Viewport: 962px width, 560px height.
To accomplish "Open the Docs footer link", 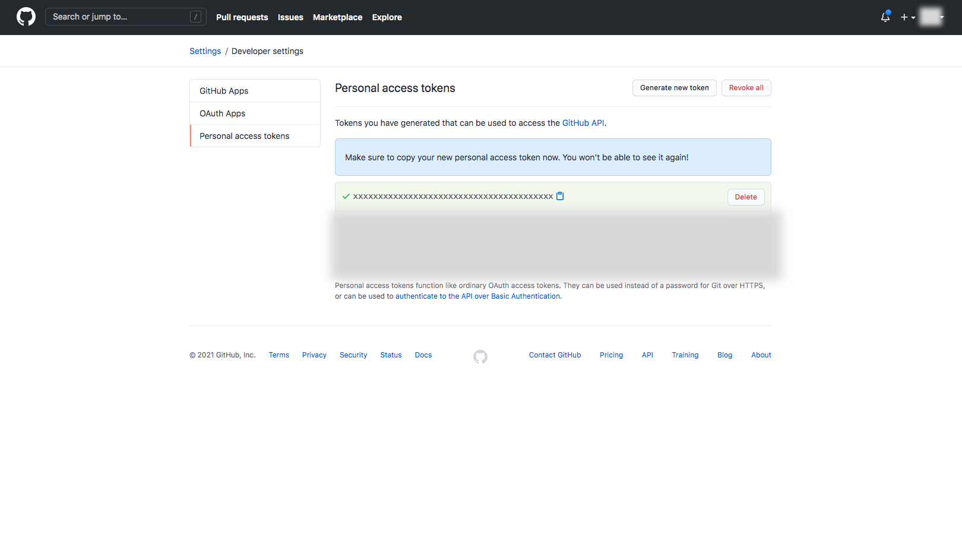I will pos(423,355).
